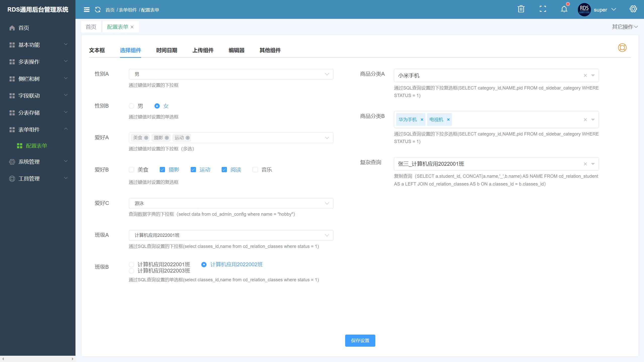
Task: Toggle fullscreen mode icon
Action: 543,9
